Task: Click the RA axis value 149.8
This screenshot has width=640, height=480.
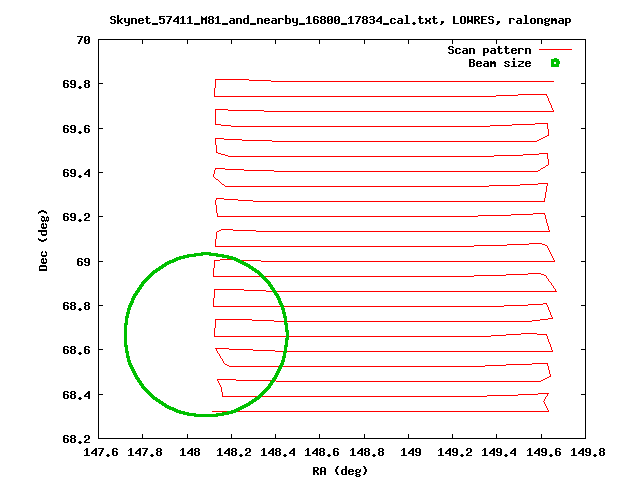Action: coord(587,452)
